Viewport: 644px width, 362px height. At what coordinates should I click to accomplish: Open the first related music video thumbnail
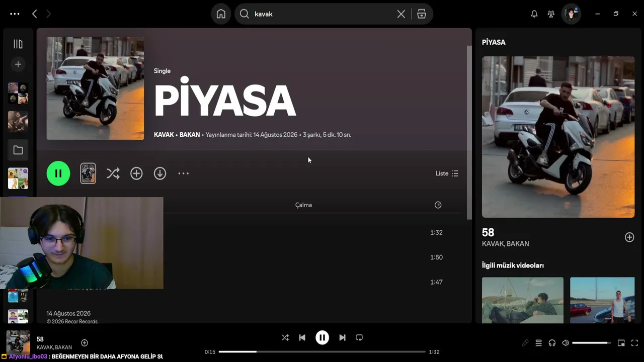(x=523, y=300)
